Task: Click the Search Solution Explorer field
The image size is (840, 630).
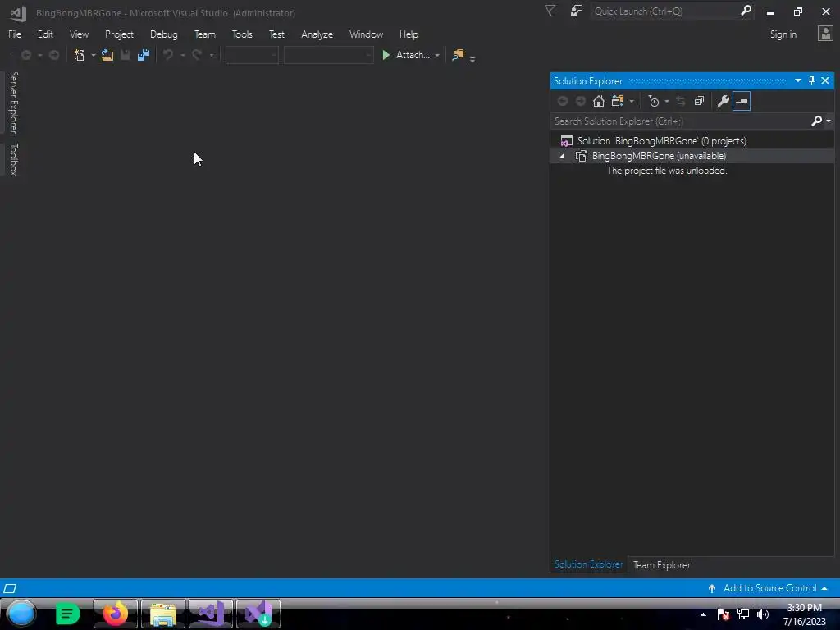Action: point(680,121)
